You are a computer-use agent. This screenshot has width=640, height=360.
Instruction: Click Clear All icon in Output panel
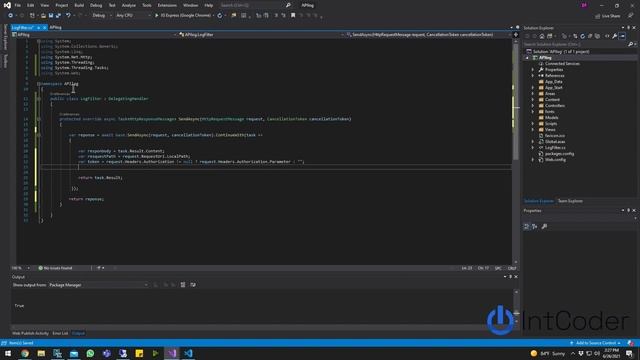(183, 285)
